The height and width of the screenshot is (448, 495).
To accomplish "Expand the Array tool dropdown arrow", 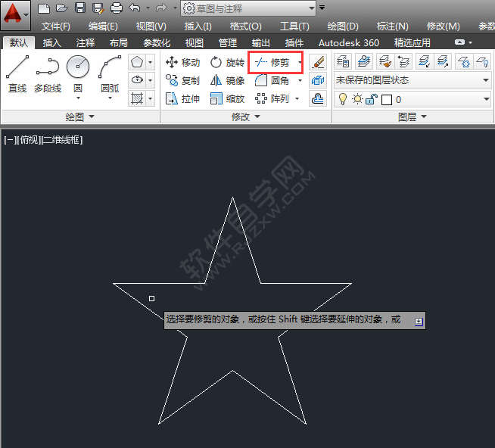I will (x=297, y=99).
